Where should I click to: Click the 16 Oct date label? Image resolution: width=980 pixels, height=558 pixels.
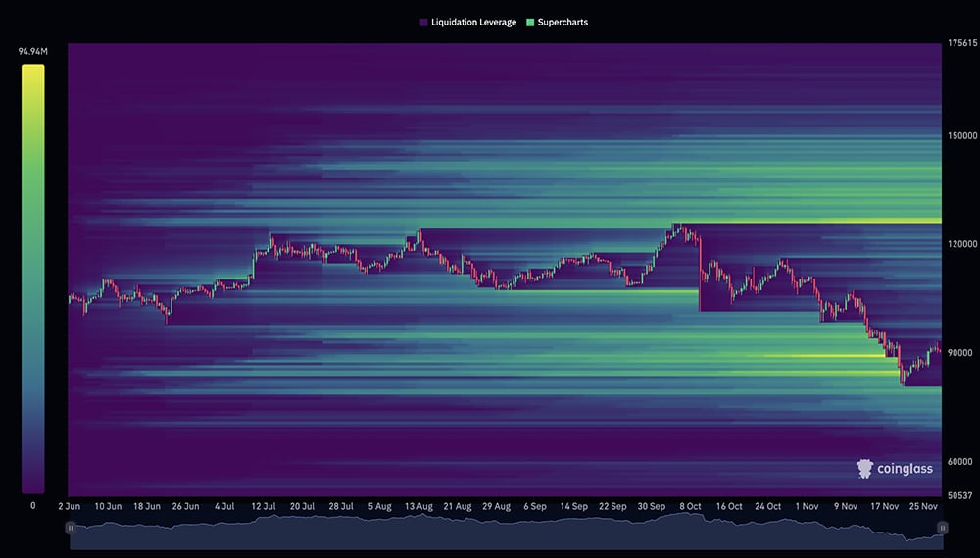pyautogui.click(x=729, y=507)
